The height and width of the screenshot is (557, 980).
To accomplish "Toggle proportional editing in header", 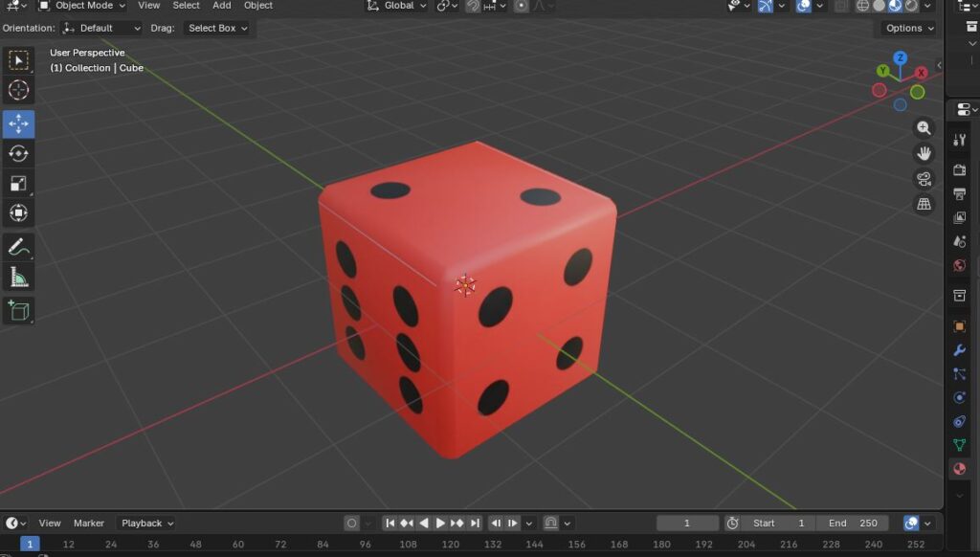I will coord(521,6).
